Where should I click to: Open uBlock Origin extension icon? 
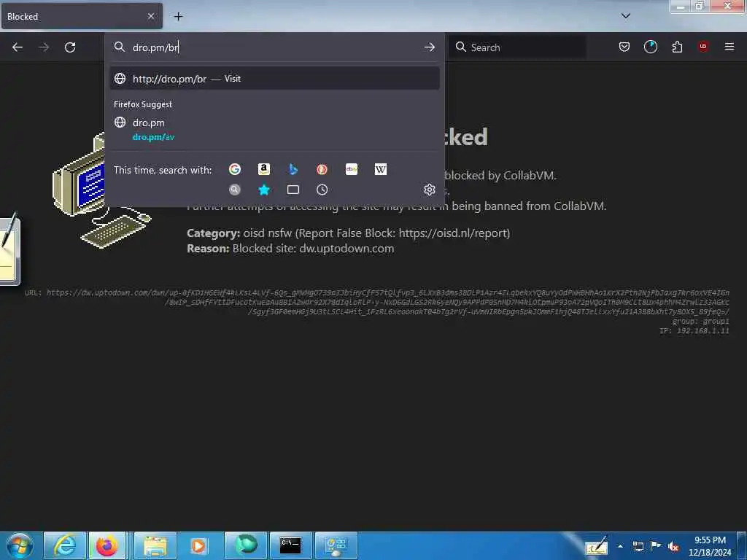pos(703,47)
